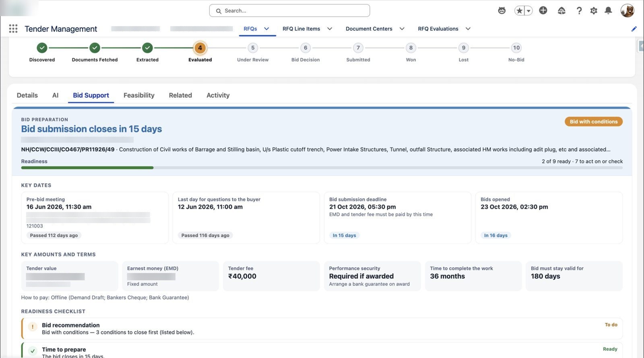644x358 pixels.
Task: Open the Setup gear icon
Action: point(594,11)
